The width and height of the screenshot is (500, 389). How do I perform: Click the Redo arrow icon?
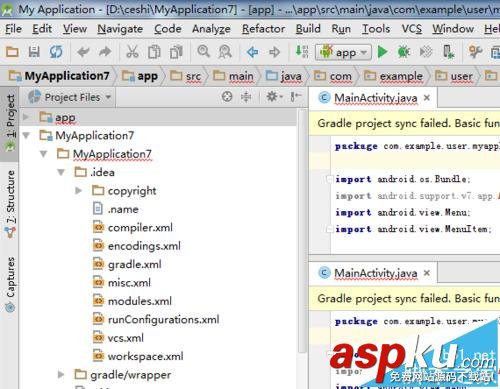(x=105, y=52)
